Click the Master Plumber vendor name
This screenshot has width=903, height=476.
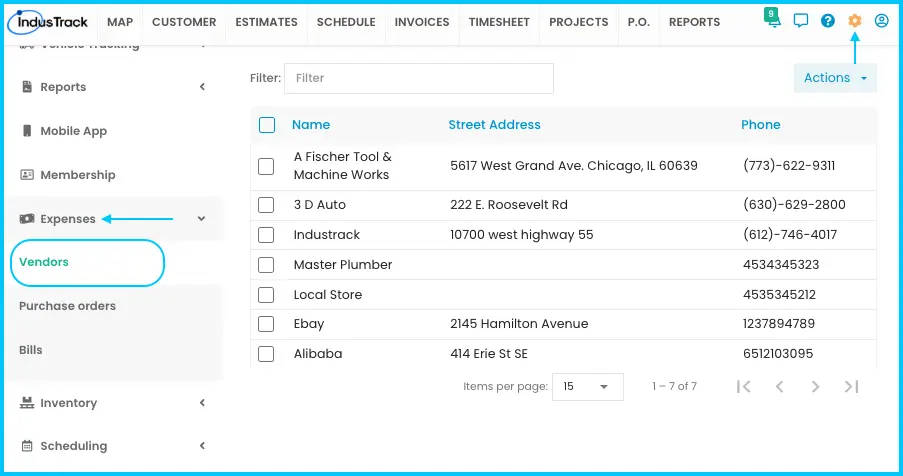coord(343,265)
